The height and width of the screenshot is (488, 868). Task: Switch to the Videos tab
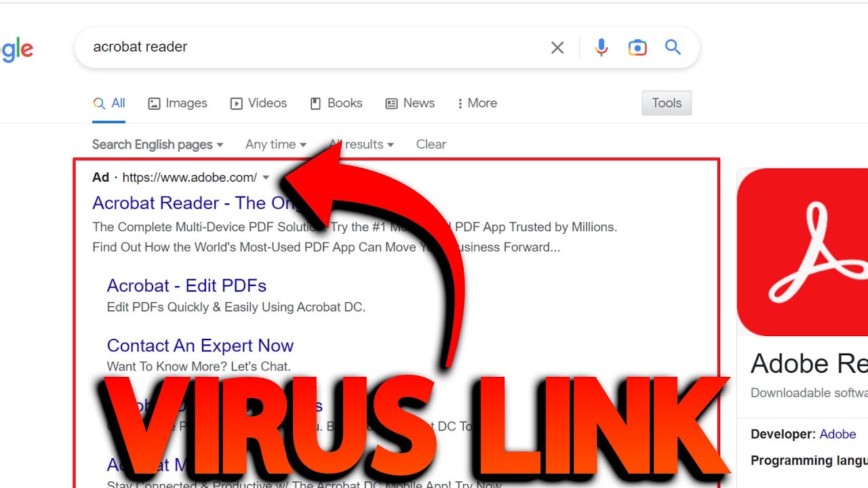point(258,104)
